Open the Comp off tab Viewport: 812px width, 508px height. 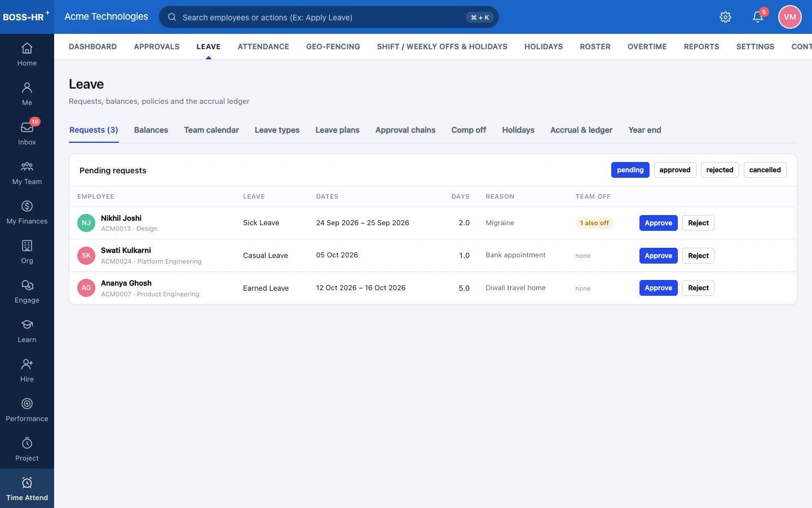tap(469, 130)
